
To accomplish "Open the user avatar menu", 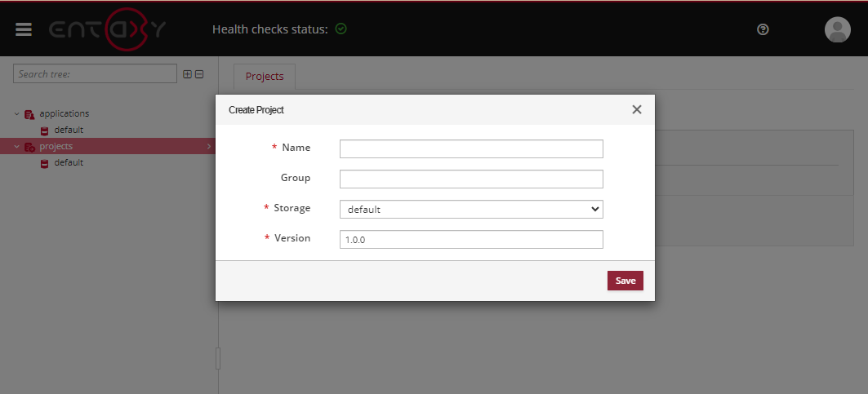I will (837, 29).
